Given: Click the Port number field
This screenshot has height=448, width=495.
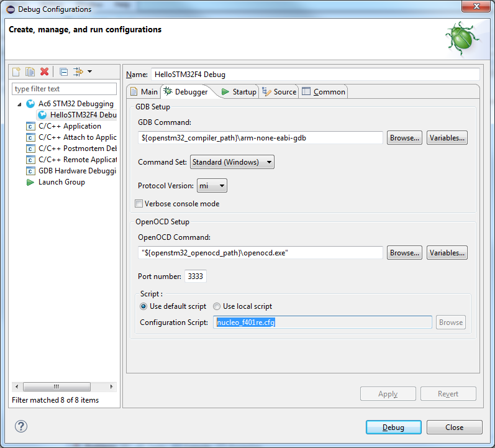Looking at the screenshot, I should tap(196, 277).
